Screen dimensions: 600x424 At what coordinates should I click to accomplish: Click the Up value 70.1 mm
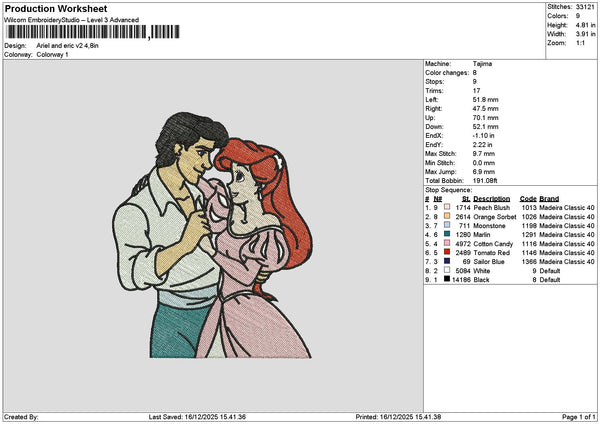coord(485,118)
